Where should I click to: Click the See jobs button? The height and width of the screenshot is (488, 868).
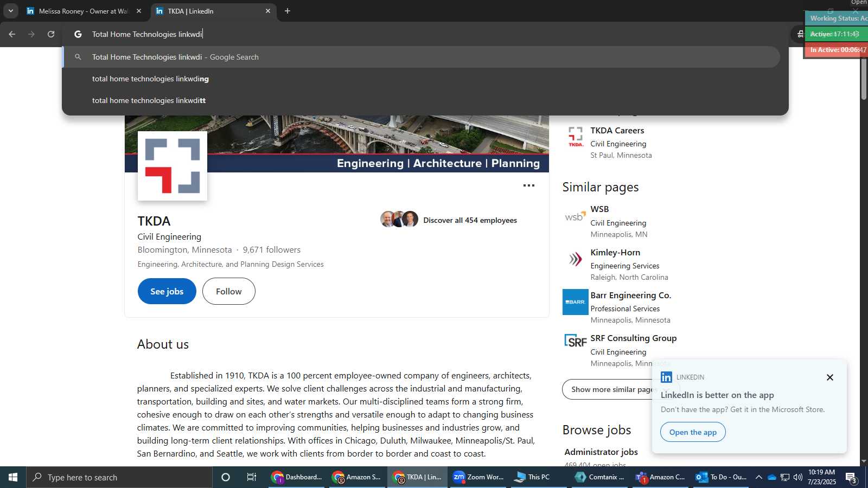click(x=167, y=291)
